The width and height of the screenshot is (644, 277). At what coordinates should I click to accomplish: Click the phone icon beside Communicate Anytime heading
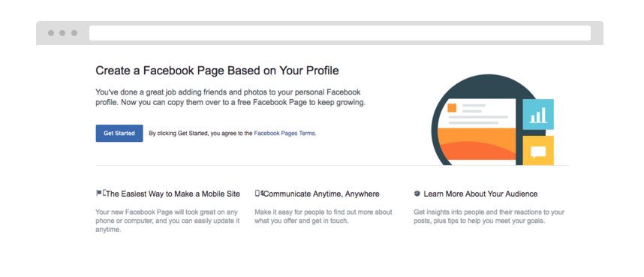click(x=257, y=193)
